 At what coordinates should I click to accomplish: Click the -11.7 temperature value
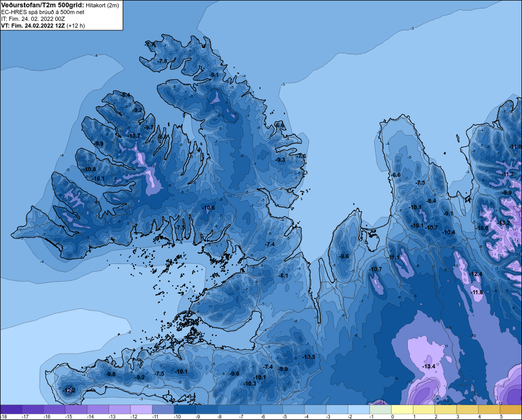click(507, 174)
